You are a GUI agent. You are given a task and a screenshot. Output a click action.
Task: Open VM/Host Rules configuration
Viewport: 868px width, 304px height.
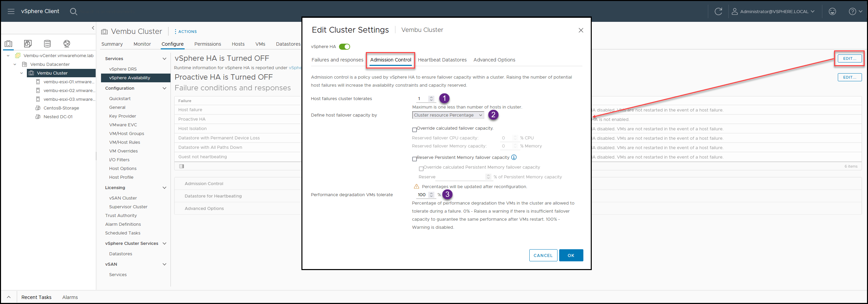125,142
